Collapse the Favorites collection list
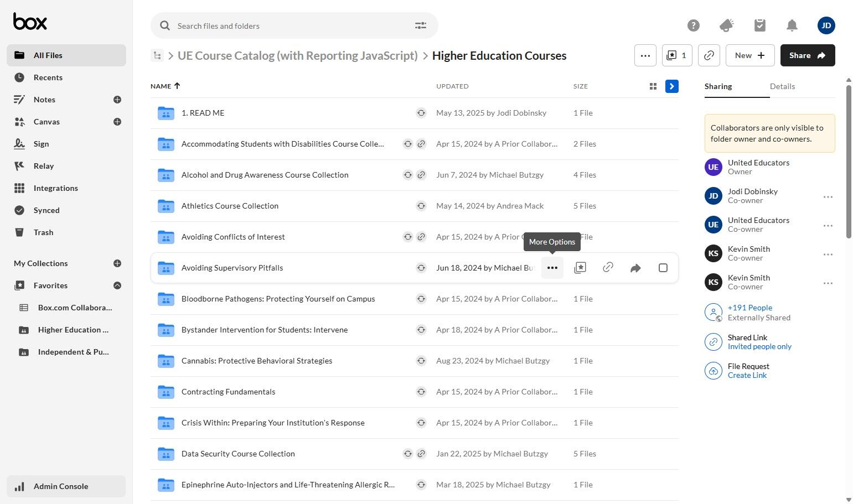 pyautogui.click(x=117, y=285)
